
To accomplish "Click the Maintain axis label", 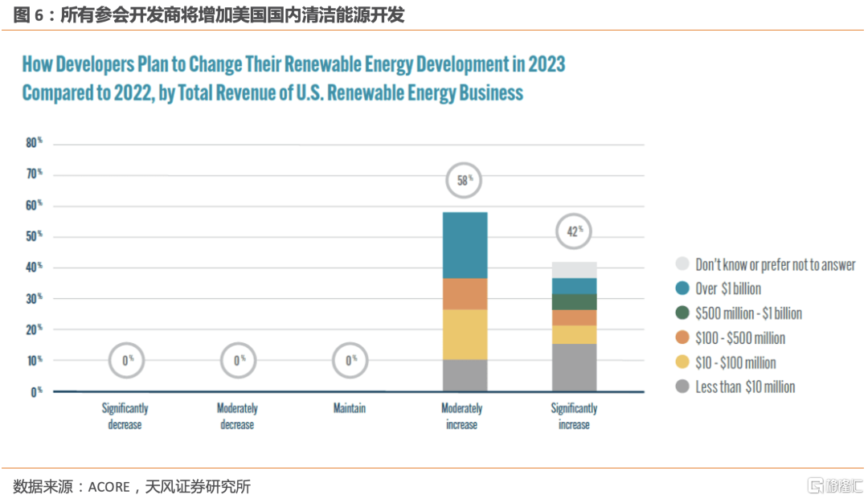I will coord(350,408).
